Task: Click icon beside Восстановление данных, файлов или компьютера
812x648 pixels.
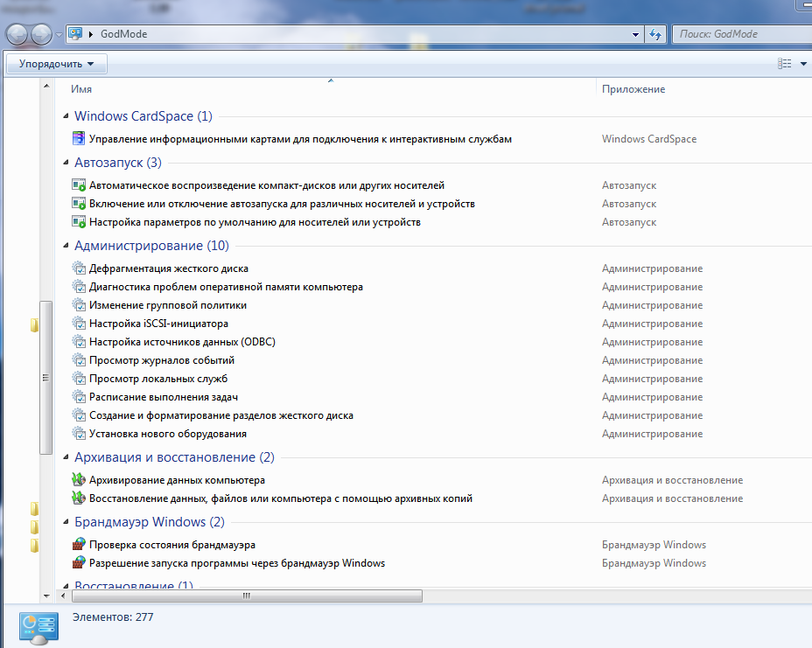Action: 78,498
